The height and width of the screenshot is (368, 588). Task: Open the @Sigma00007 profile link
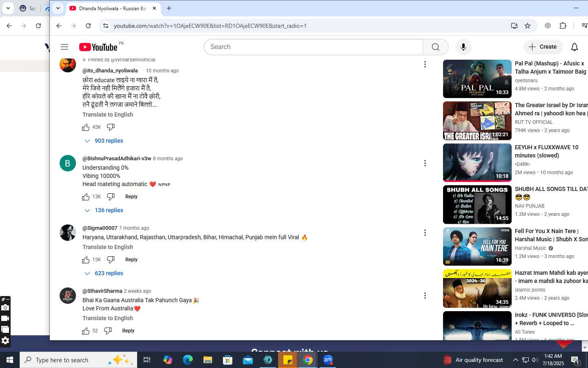[100, 228]
